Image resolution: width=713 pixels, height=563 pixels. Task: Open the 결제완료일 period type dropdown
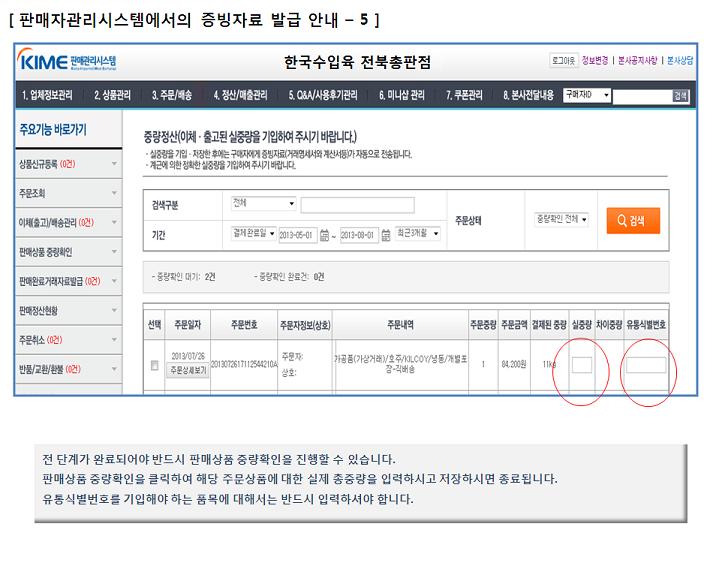point(254,233)
